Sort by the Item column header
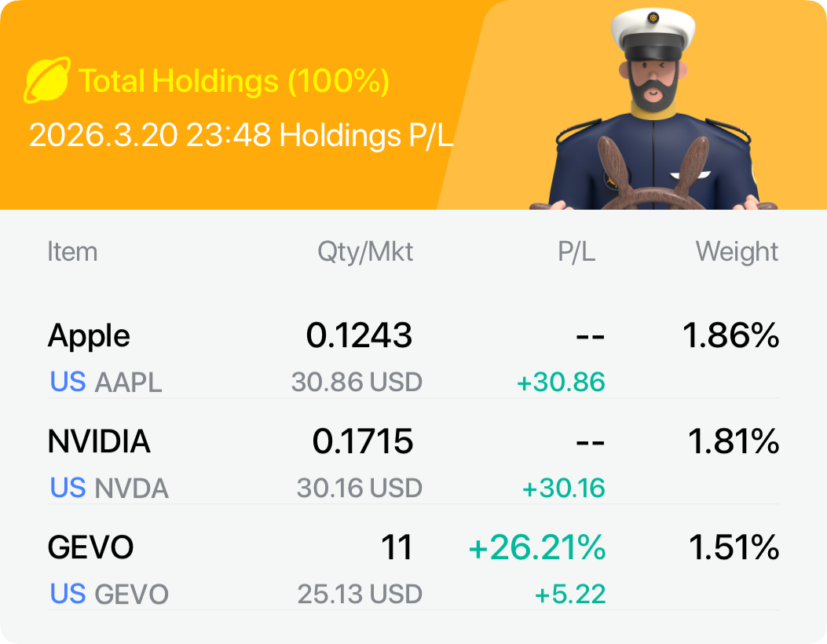Image resolution: width=827 pixels, height=644 pixels. tap(72, 252)
